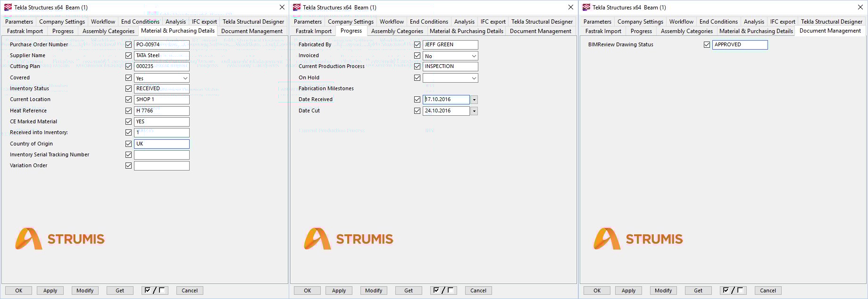Click the Tekla Structures icon in the left window title bar
868x299 pixels.
(8, 7)
